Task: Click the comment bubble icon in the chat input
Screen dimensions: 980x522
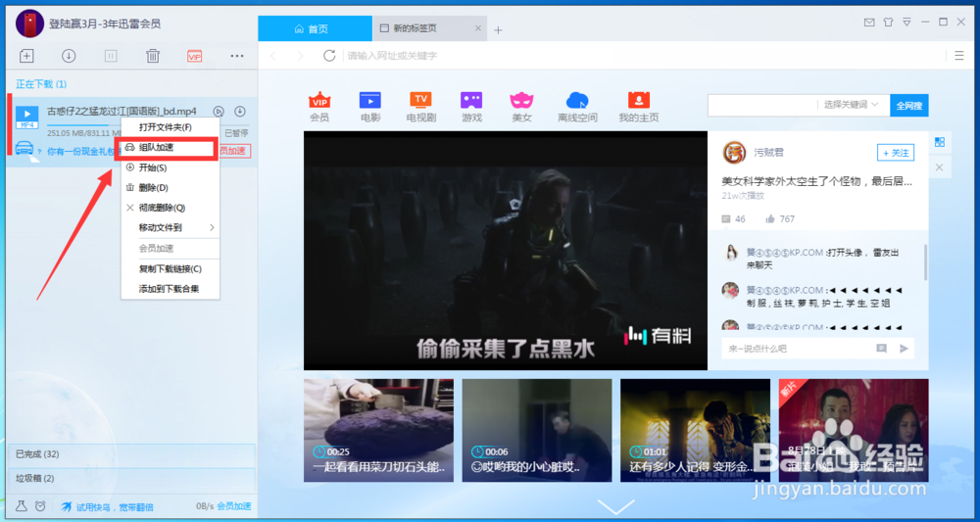Action: [x=881, y=349]
